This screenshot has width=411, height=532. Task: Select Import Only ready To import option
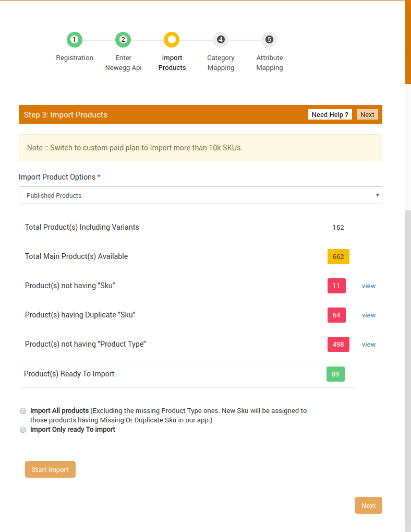(x=23, y=430)
